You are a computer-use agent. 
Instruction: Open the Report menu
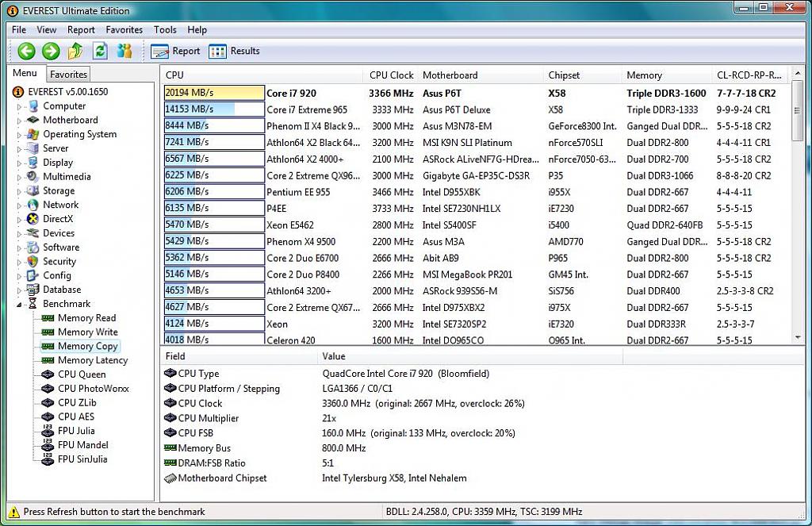point(81,29)
